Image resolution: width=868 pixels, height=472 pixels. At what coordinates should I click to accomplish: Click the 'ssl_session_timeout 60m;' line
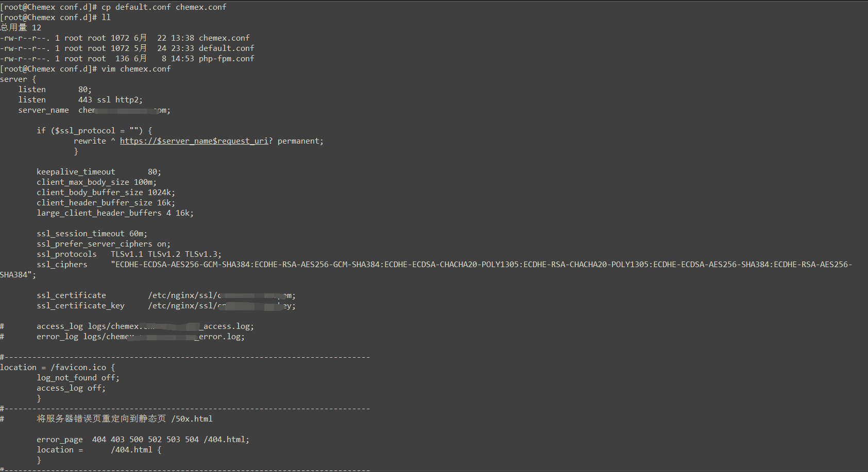[92, 234]
